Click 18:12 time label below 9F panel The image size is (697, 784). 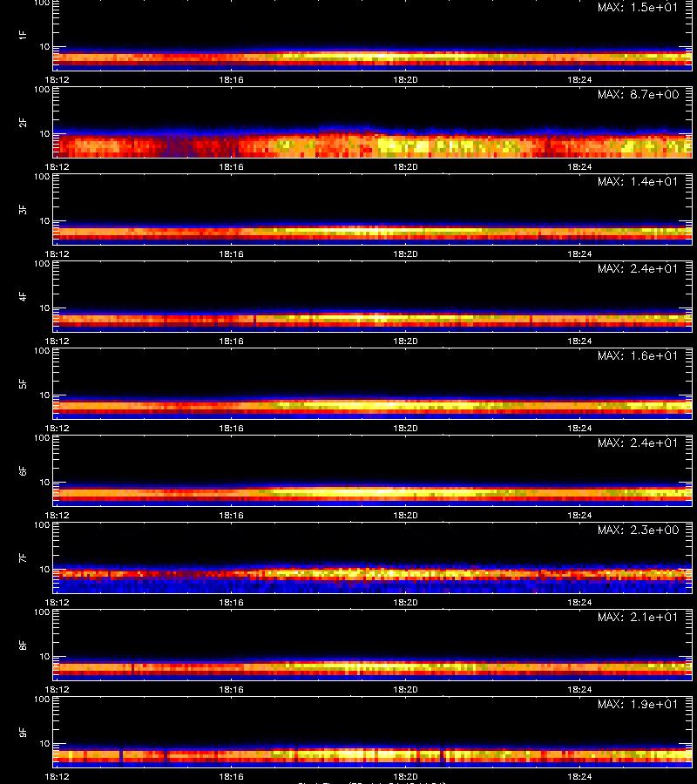(57, 776)
